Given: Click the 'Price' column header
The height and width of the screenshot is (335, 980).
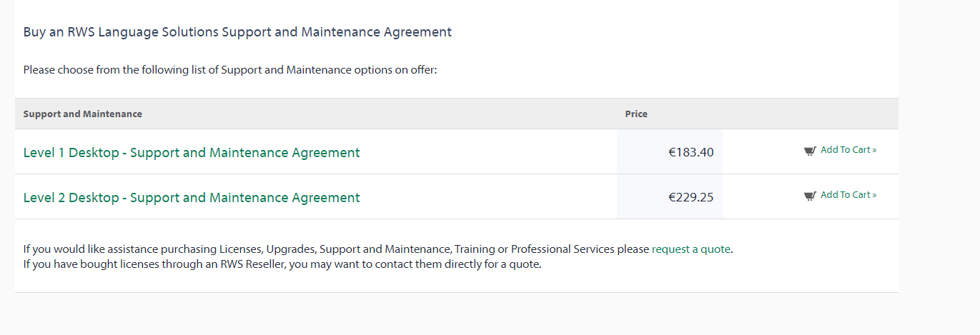Looking at the screenshot, I should tap(636, 114).
